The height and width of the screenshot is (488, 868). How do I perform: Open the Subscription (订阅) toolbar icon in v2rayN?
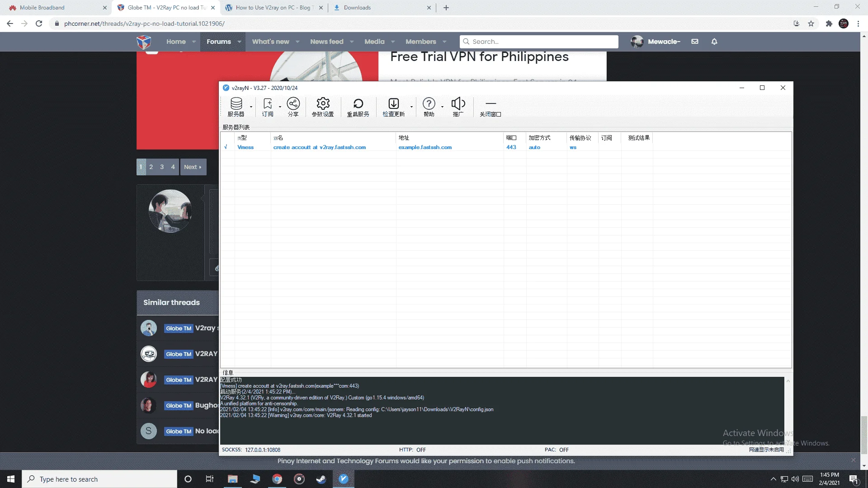point(268,107)
